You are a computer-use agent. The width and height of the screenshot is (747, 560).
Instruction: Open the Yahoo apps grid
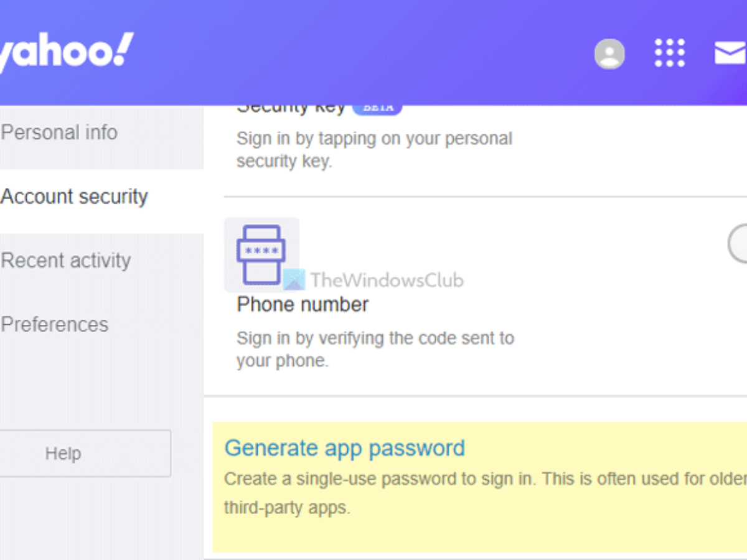[x=670, y=53]
